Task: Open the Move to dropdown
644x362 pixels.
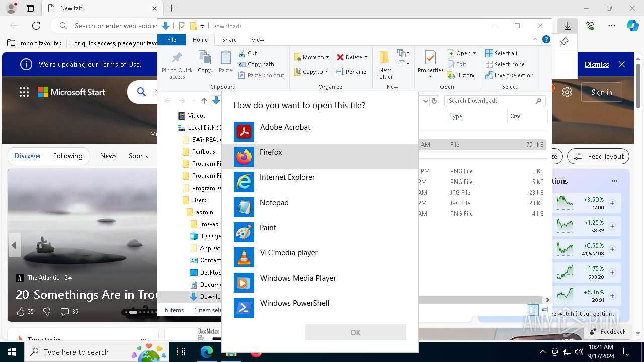Action: pyautogui.click(x=311, y=57)
